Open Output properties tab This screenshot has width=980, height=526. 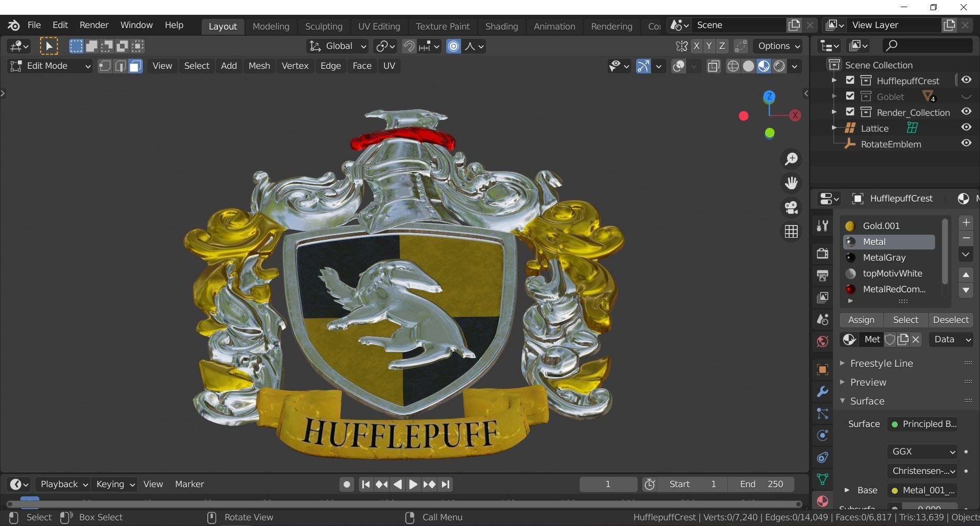coord(822,275)
